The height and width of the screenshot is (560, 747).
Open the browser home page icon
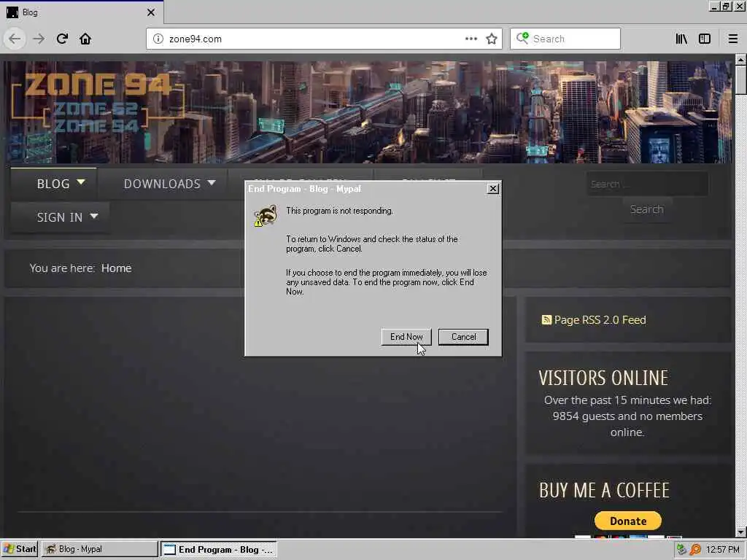(x=85, y=39)
